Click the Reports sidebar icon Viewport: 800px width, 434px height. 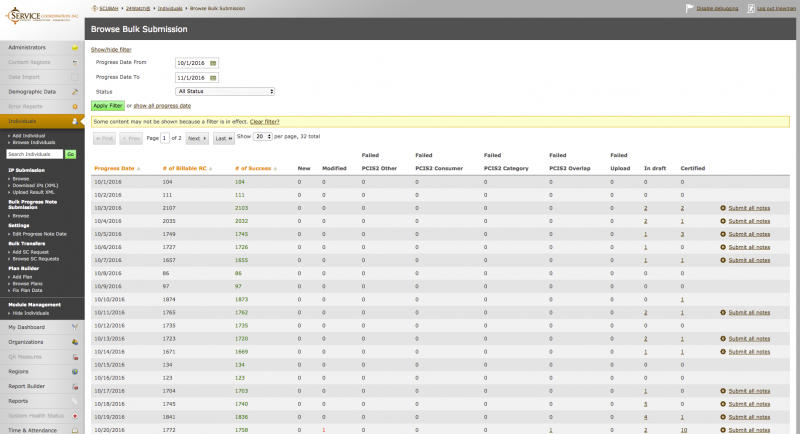pyautogui.click(x=75, y=401)
